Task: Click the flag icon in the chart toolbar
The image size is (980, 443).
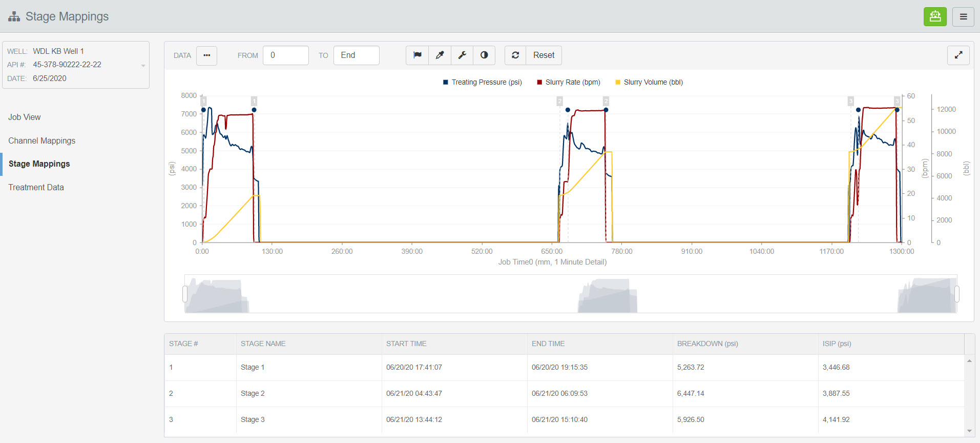Action: [x=418, y=55]
